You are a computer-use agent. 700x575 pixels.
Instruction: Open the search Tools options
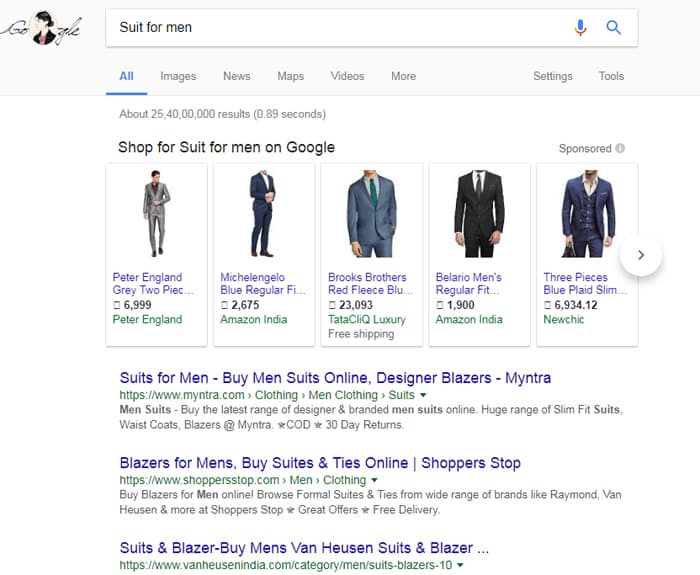(611, 76)
